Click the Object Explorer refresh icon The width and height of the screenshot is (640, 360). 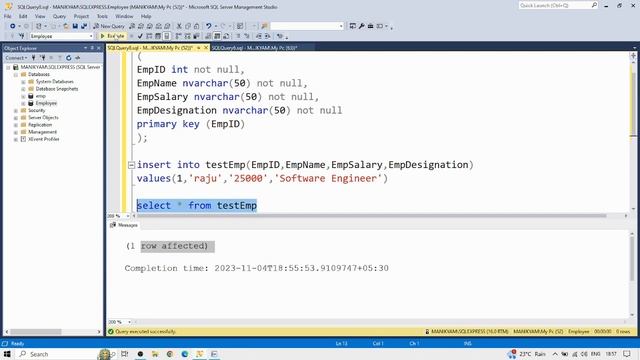point(69,58)
